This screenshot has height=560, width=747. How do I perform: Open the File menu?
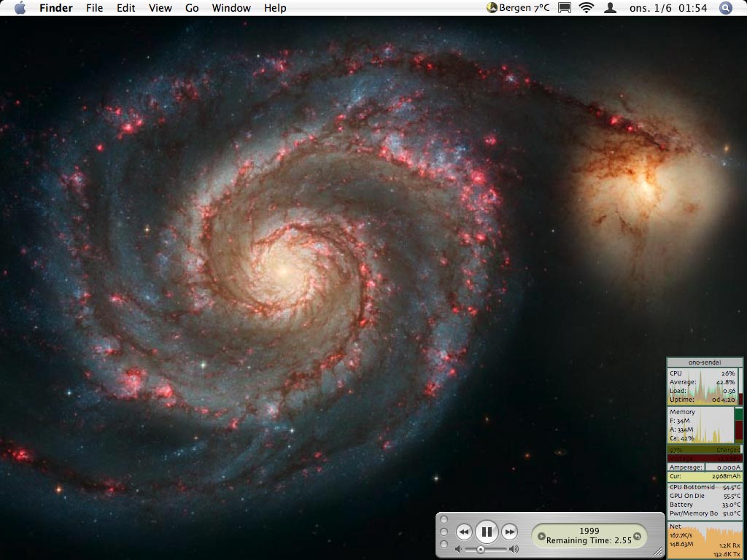[x=94, y=8]
